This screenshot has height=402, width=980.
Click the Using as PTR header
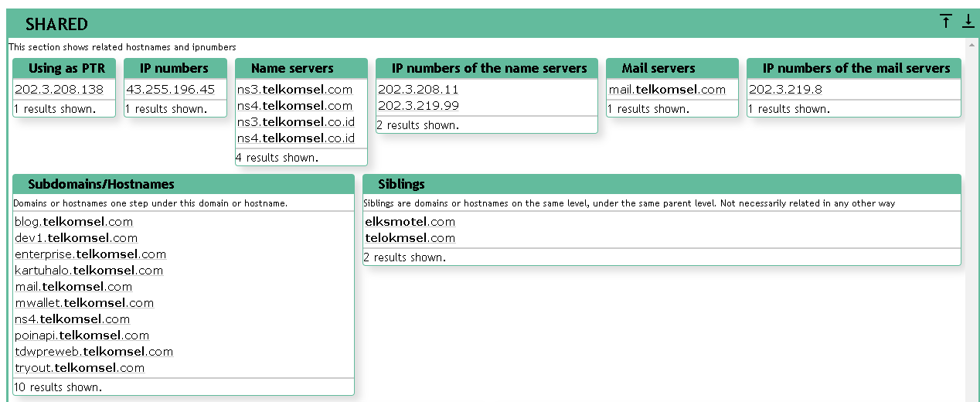click(x=64, y=68)
